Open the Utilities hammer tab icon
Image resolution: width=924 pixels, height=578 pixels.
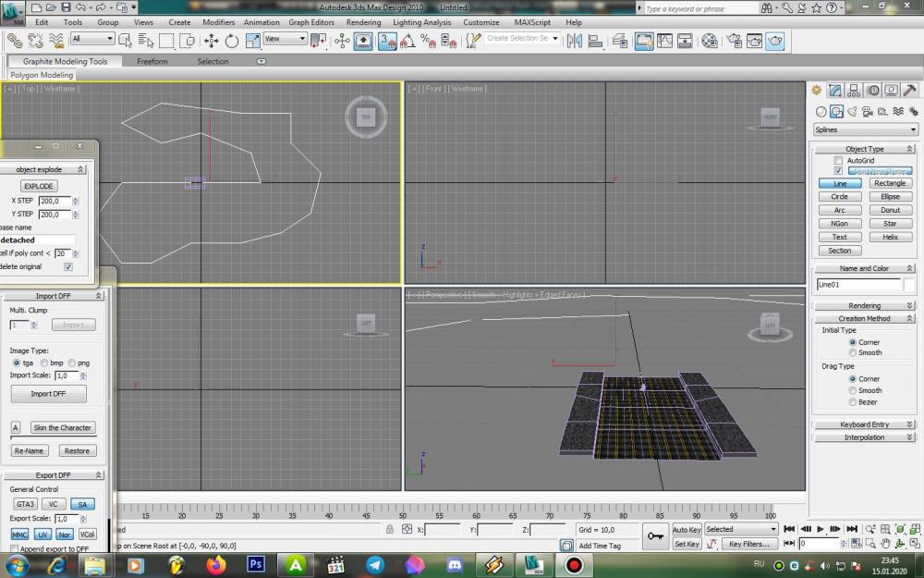pyautogui.click(x=910, y=91)
